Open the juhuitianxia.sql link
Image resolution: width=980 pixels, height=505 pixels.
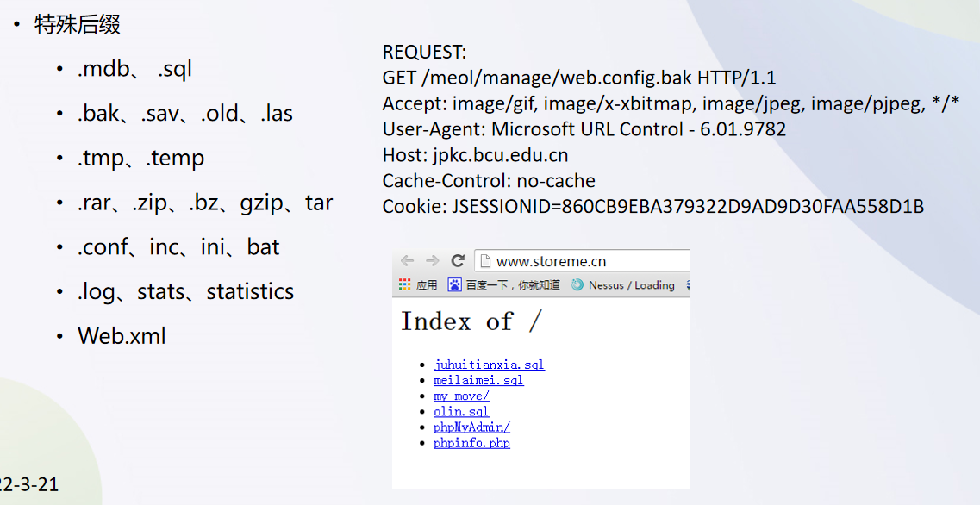point(490,365)
